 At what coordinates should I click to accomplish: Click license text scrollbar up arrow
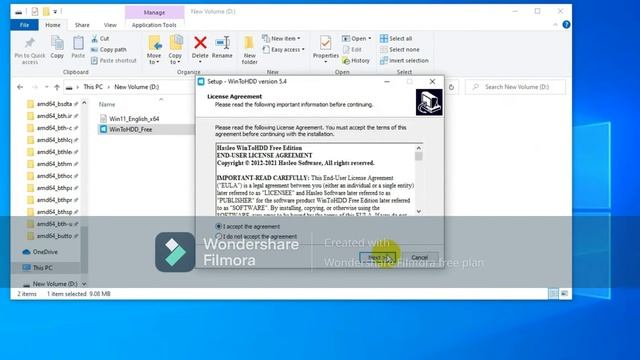click(x=418, y=148)
